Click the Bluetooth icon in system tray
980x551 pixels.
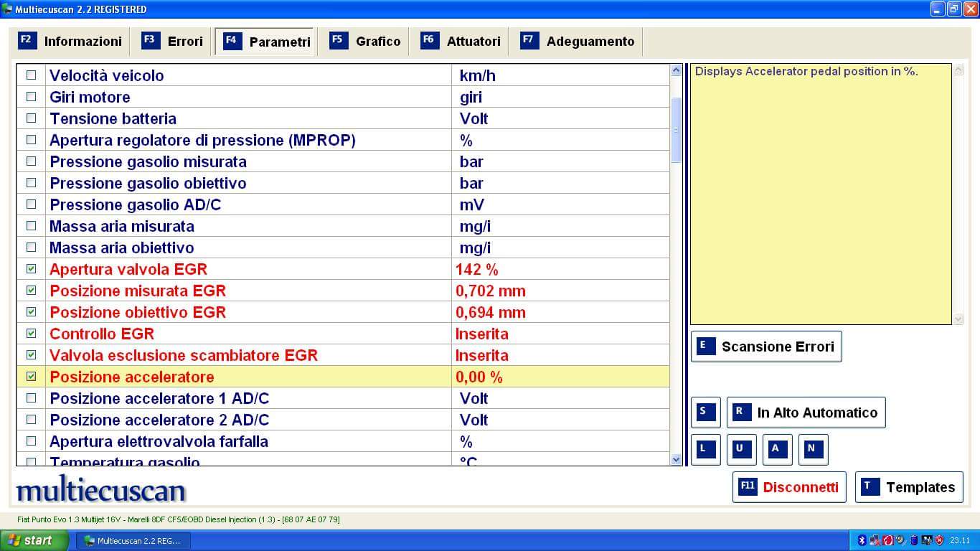(862, 540)
